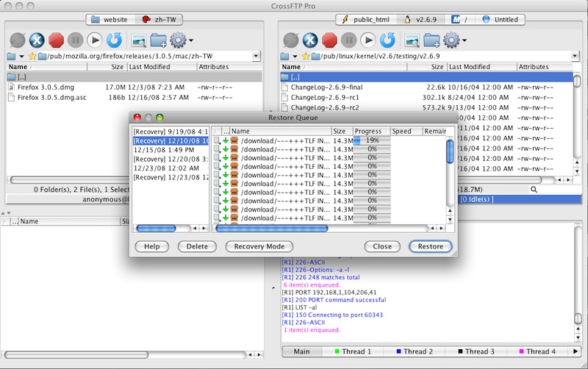The height and width of the screenshot is (369, 588).
Task: Click the disconnect icon in the right pane toolbar
Action: tap(290, 40)
